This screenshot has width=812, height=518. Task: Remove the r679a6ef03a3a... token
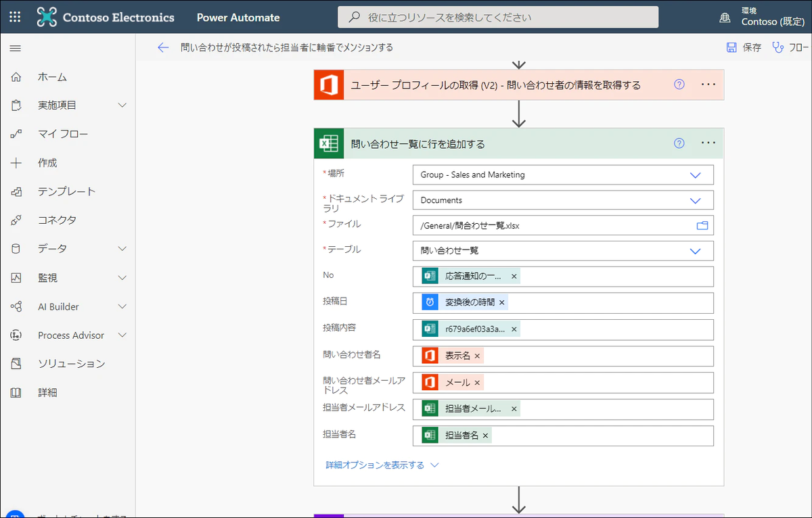514,329
